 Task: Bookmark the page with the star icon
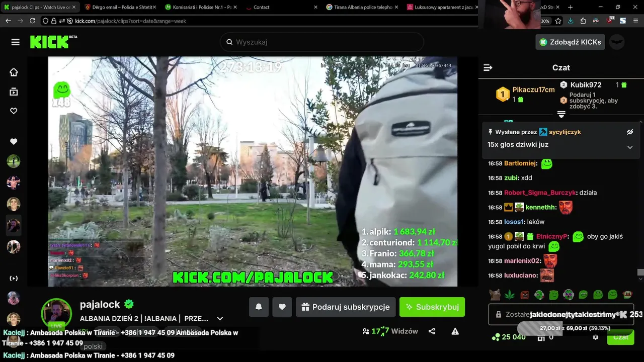[558, 21]
